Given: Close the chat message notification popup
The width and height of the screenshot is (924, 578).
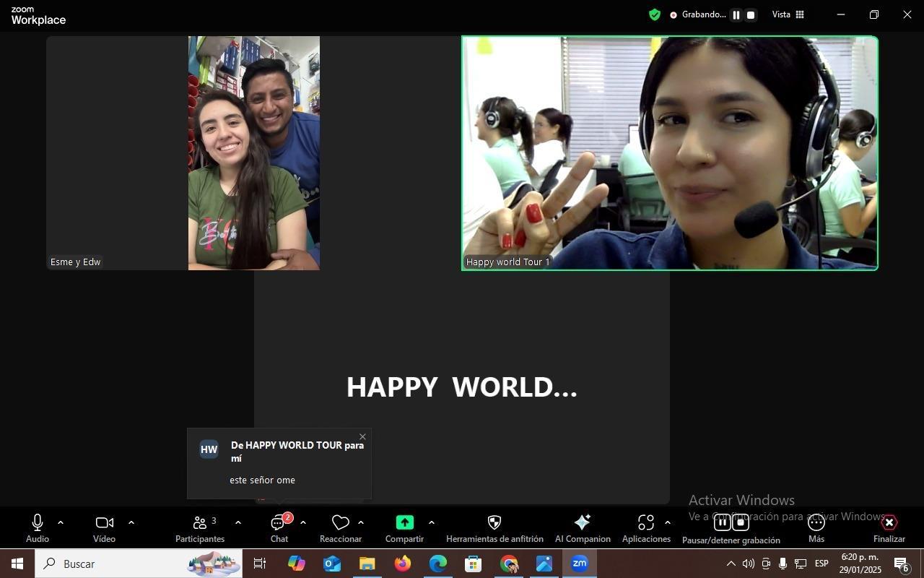Looking at the screenshot, I should 362,436.
